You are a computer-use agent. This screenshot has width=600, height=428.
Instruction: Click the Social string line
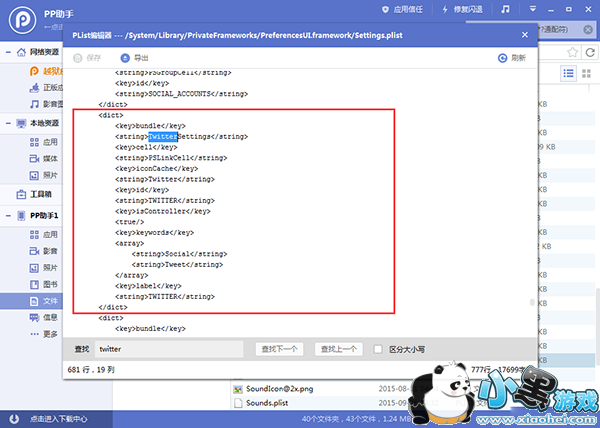[179, 254]
